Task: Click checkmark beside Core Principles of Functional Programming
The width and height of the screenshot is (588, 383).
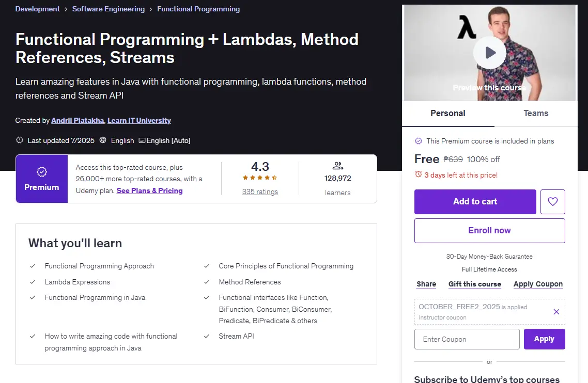Action: (x=207, y=266)
